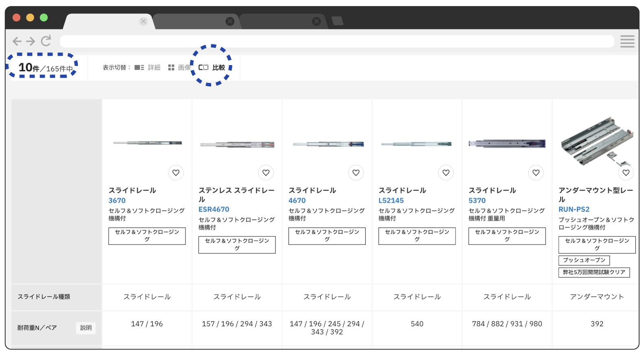644x356 pixels.
Task: Open product link RUN-PS2
Action: click(x=574, y=210)
